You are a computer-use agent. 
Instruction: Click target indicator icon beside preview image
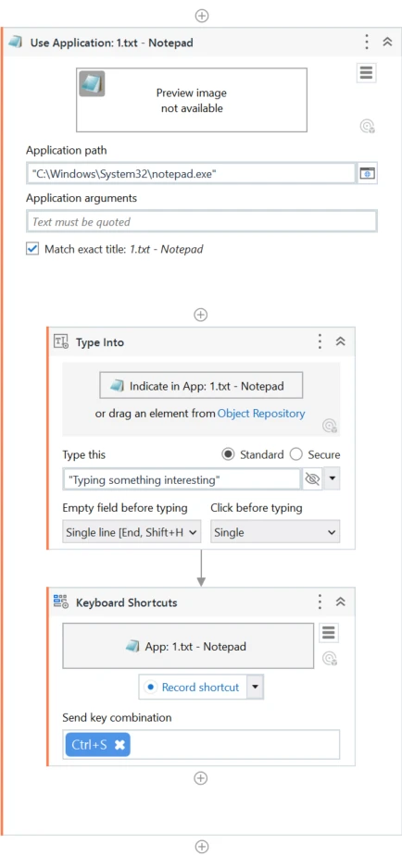click(367, 127)
